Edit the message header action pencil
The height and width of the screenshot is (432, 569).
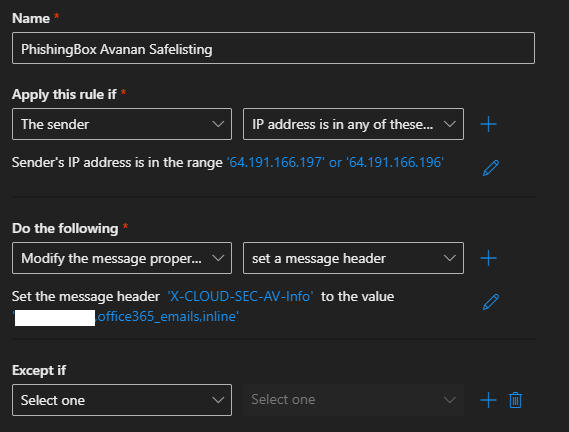pos(491,302)
